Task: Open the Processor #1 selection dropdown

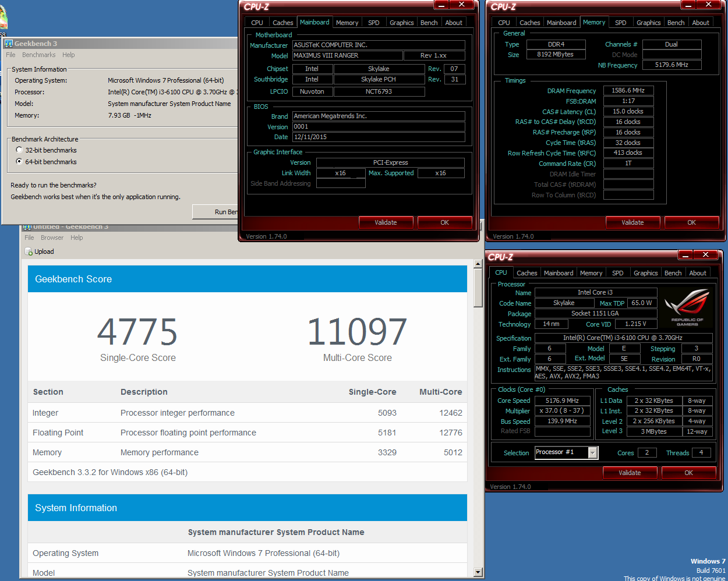Action: tap(593, 453)
